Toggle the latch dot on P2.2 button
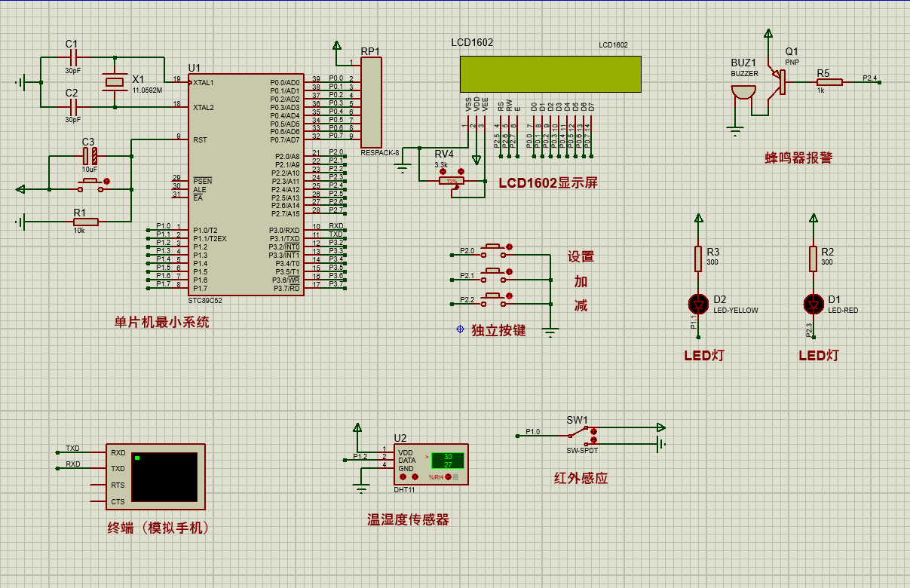 510,295
